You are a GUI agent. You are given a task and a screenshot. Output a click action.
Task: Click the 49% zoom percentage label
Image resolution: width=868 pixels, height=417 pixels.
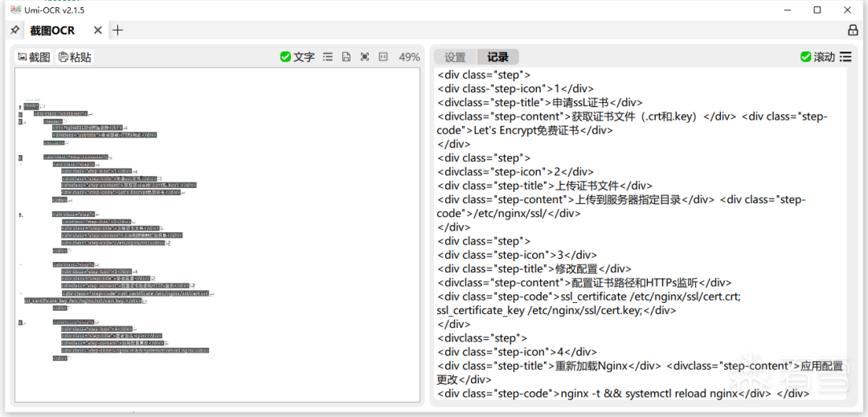(409, 57)
